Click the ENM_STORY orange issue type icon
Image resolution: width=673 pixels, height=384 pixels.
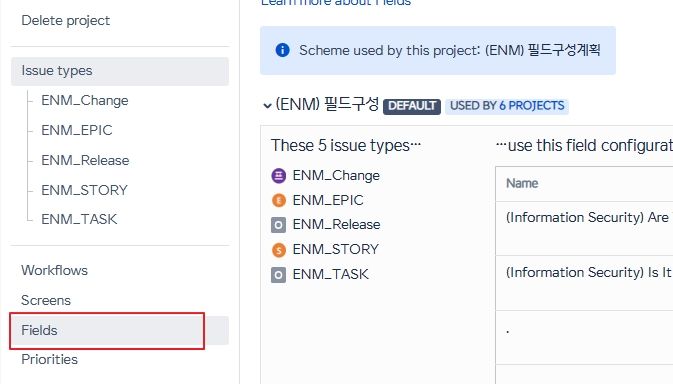pos(279,250)
